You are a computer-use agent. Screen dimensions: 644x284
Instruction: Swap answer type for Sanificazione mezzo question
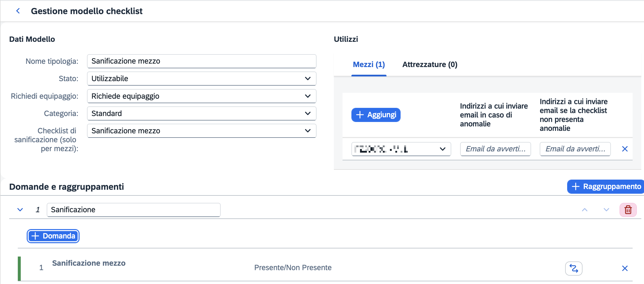click(574, 268)
